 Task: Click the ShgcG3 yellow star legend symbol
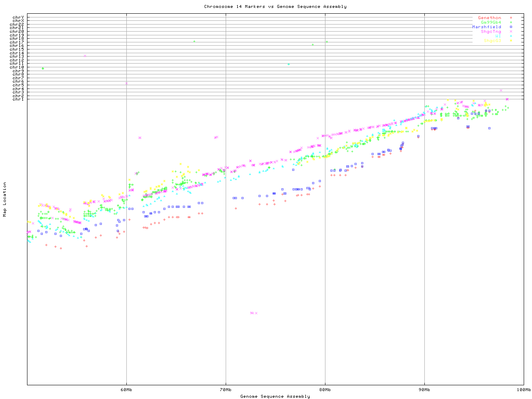(x=511, y=41)
